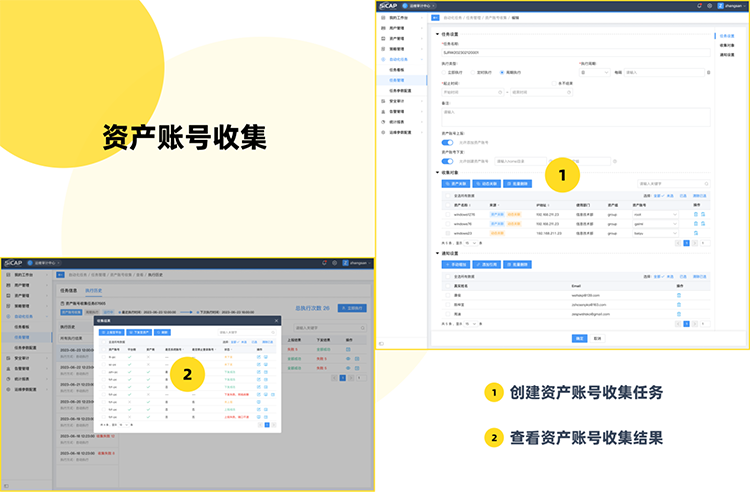Collapse the 任务设置 section
The width and height of the screenshot is (750, 492).
pos(437,35)
